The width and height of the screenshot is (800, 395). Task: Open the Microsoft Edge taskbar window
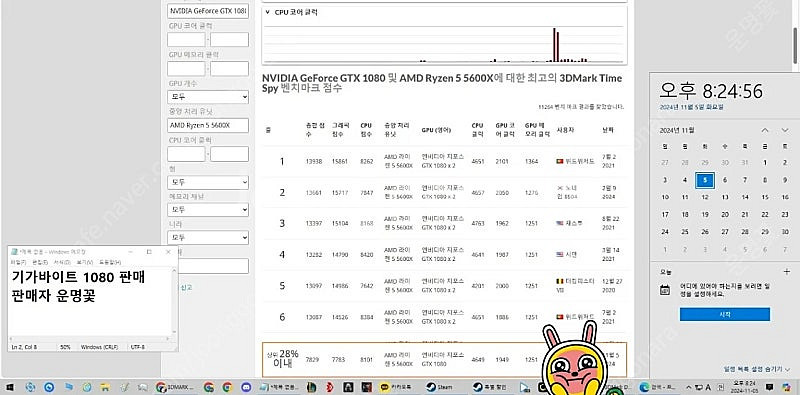[x=659, y=387]
